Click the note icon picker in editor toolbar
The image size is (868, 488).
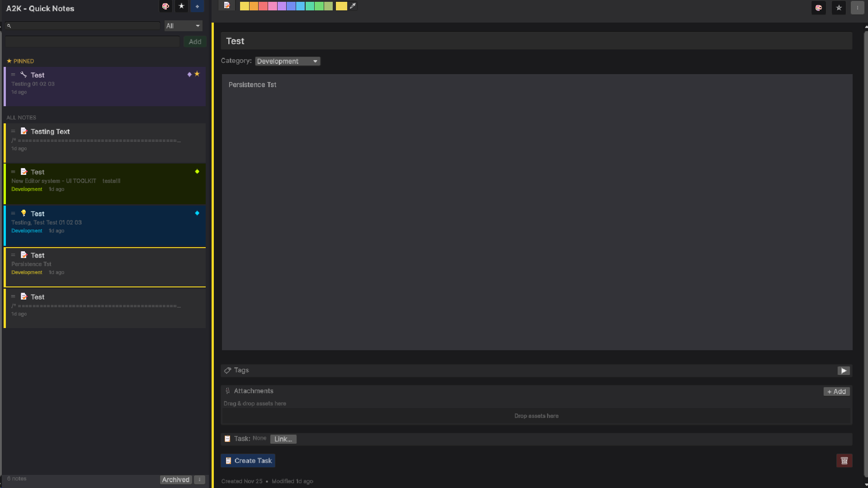point(227,5)
